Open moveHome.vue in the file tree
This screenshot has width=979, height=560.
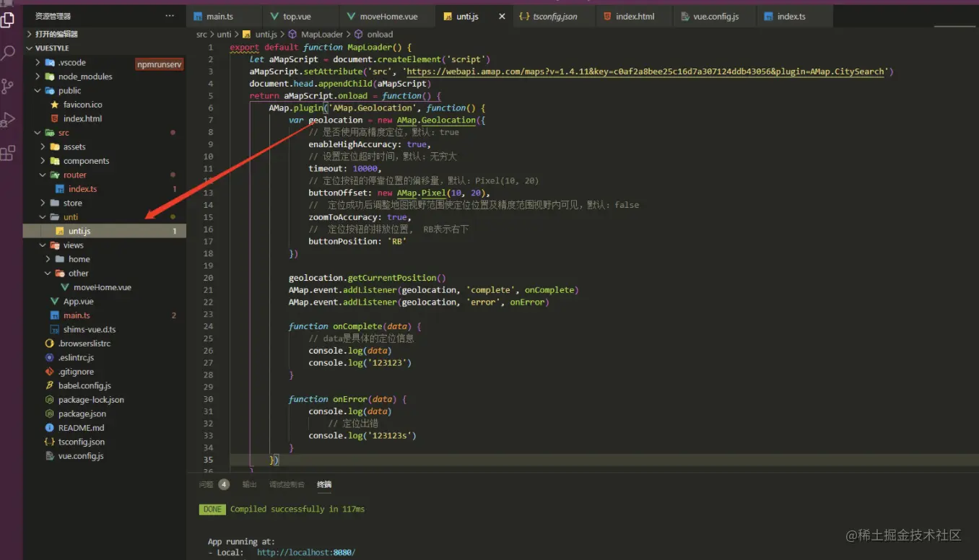tap(103, 287)
